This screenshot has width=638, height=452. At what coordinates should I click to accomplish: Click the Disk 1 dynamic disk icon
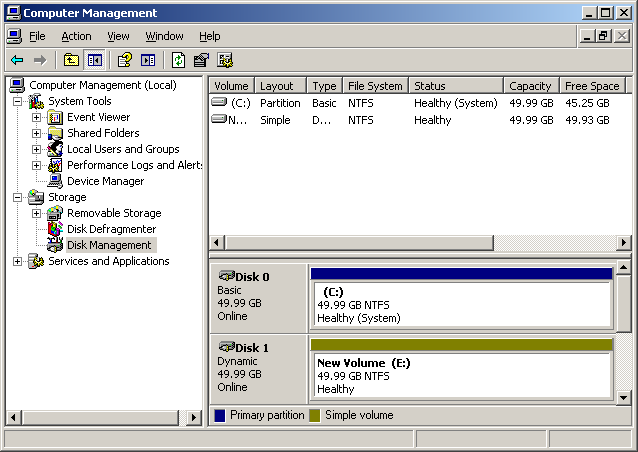pyautogui.click(x=227, y=347)
